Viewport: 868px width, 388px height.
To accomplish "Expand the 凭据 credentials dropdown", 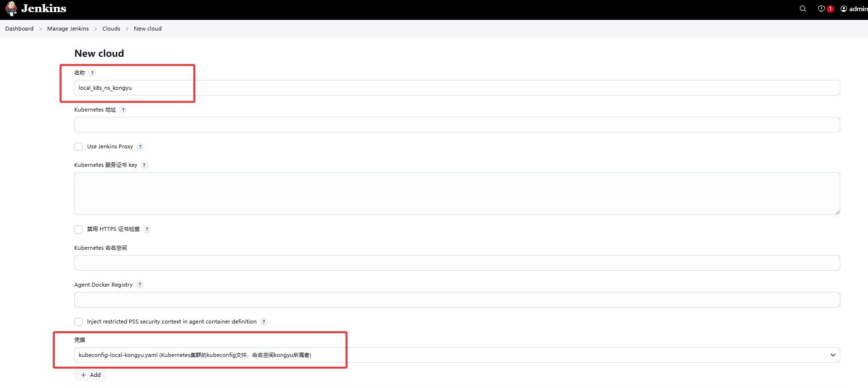I will [x=457, y=355].
